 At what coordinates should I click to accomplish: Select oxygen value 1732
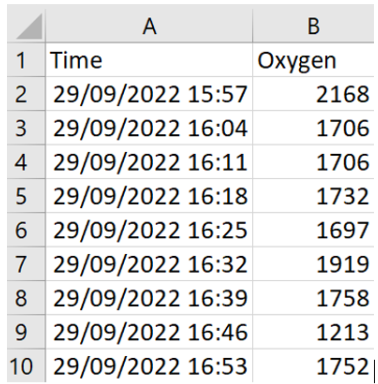(x=313, y=196)
